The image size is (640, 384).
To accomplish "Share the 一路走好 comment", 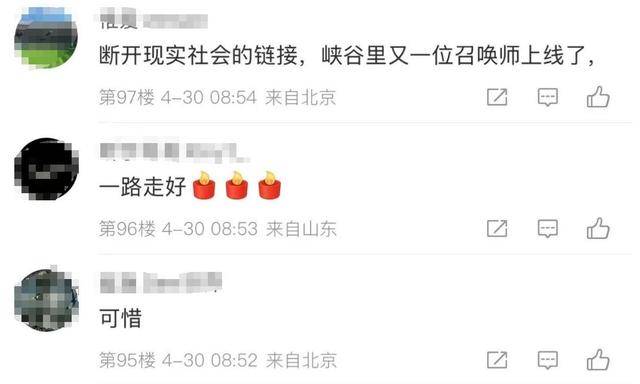I will click(497, 229).
